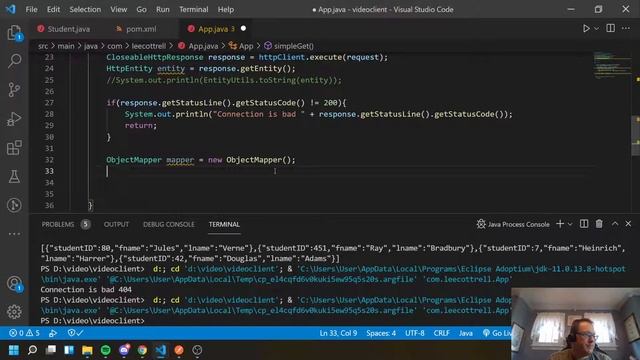
Task: Open run options dropdown next to play
Action: point(596,29)
